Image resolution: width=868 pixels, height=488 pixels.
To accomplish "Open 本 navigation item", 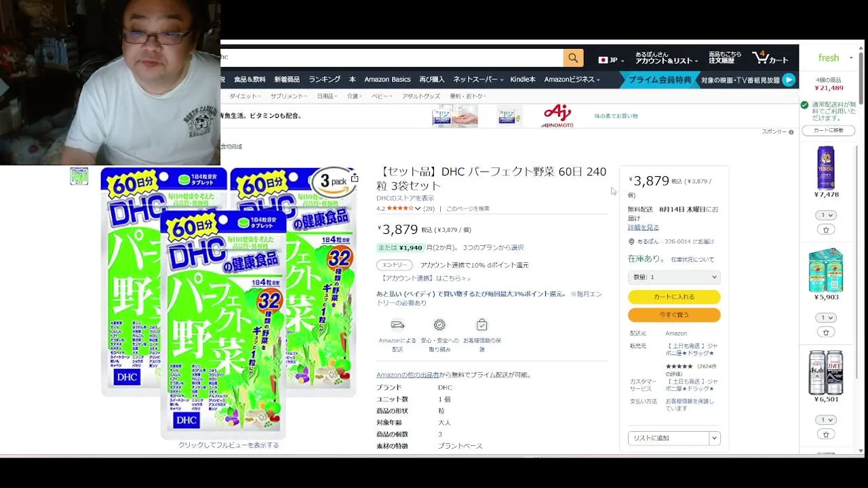I will pos(352,79).
